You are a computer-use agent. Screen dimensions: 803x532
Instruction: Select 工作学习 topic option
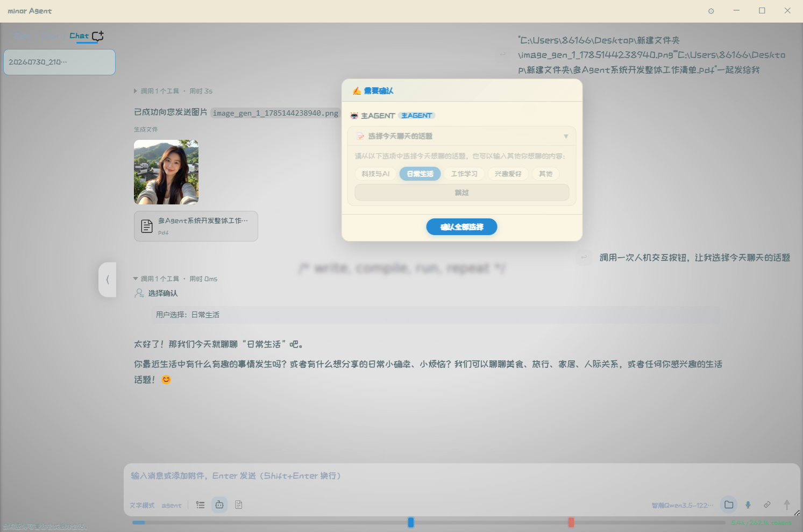[464, 174]
